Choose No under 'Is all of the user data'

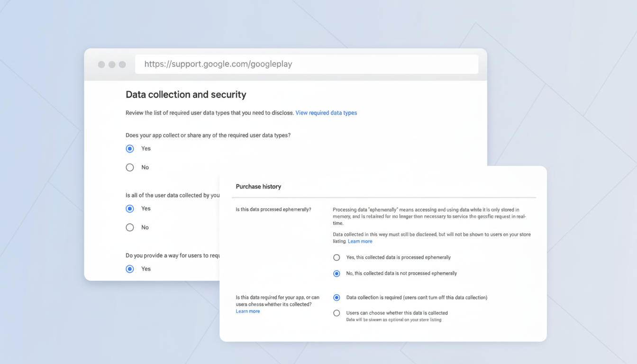click(130, 227)
